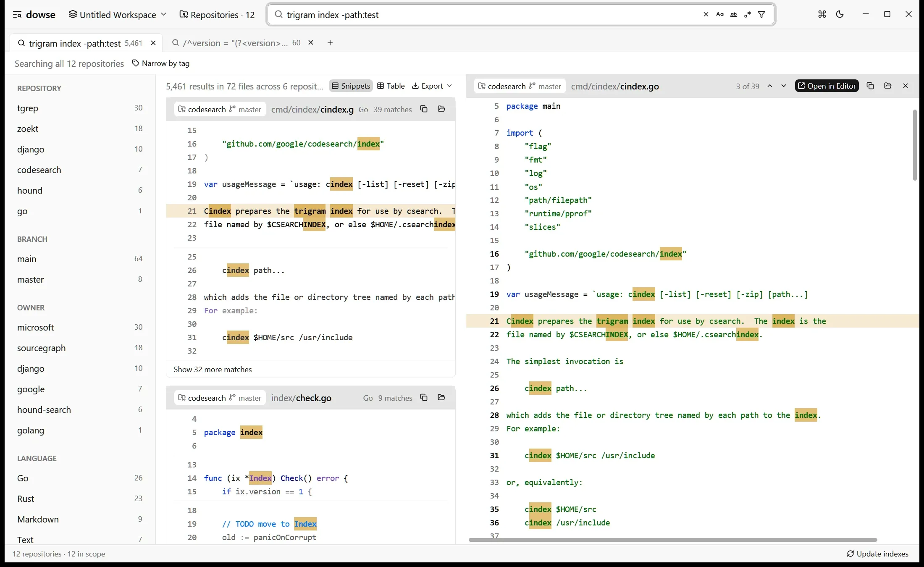Click Open in Editor
The width and height of the screenshot is (924, 567).
827,86
